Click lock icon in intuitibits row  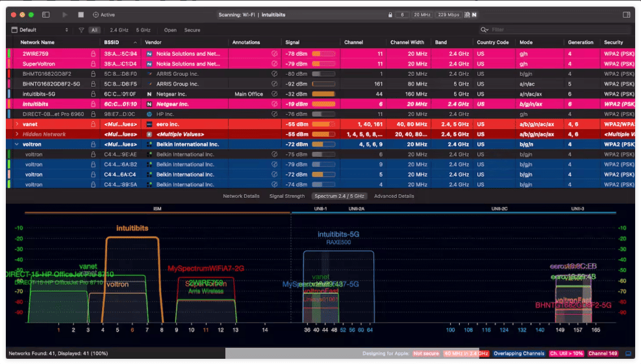pyautogui.click(x=94, y=104)
